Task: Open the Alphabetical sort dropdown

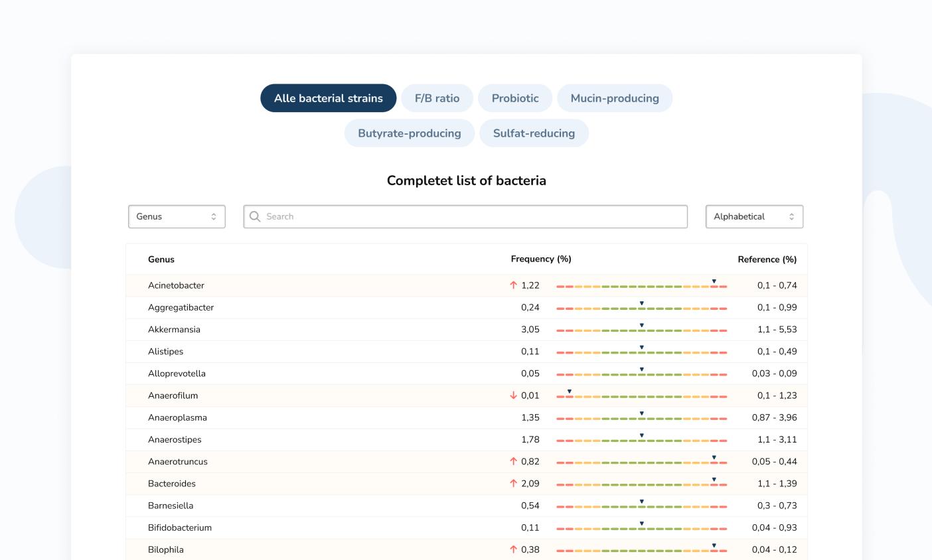Action: click(x=754, y=217)
